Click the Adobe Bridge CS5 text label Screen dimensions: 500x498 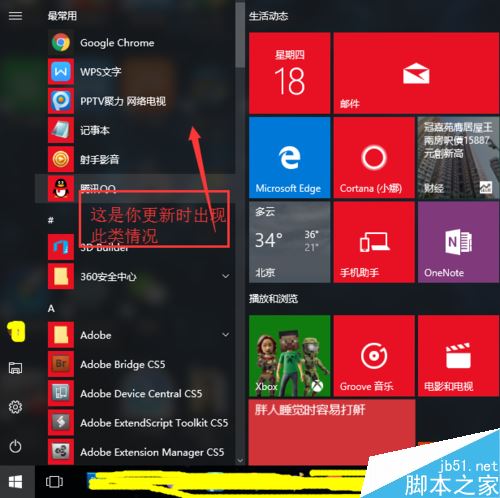pos(122,364)
